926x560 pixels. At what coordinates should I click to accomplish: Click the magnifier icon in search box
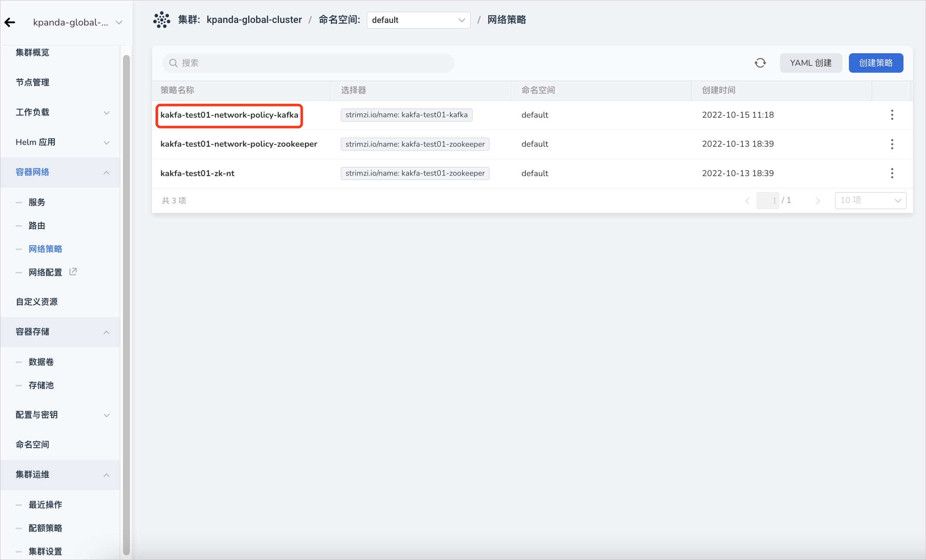173,63
